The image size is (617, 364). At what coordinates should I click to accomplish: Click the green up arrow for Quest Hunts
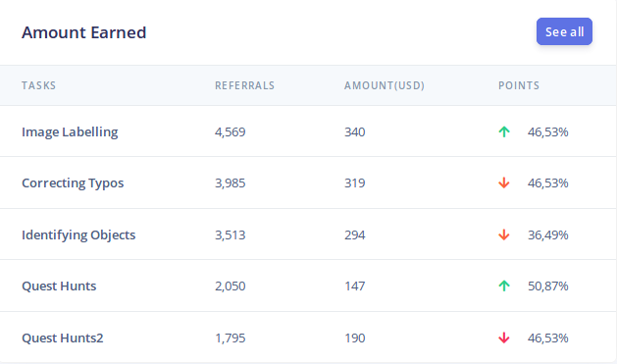(504, 286)
